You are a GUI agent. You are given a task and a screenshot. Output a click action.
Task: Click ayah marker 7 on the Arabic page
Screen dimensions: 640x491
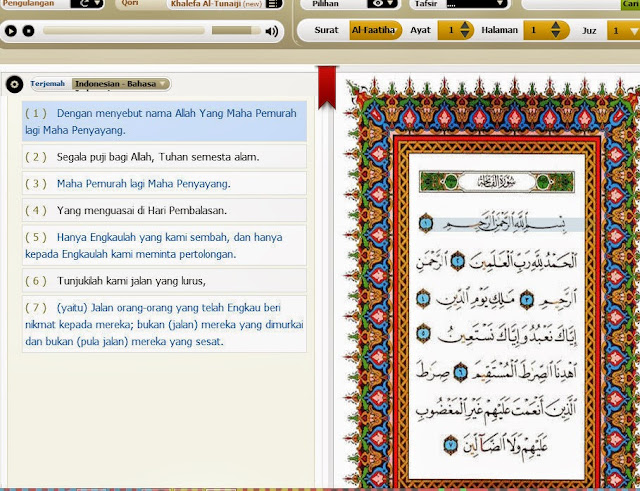(451, 445)
